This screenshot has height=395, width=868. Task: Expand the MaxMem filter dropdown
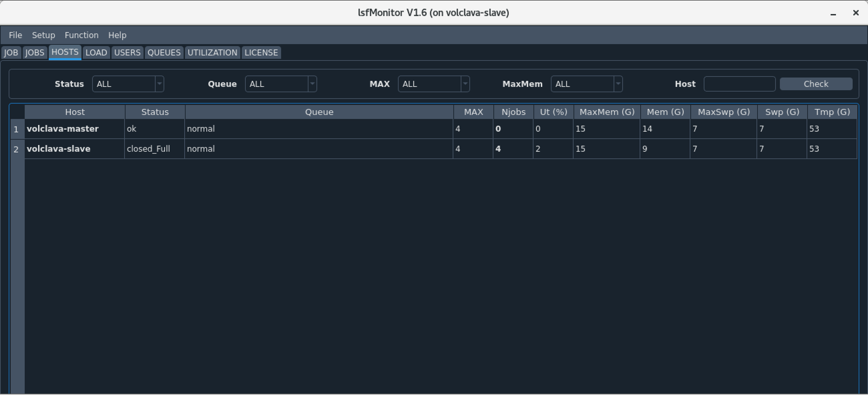(x=586, y=84)
